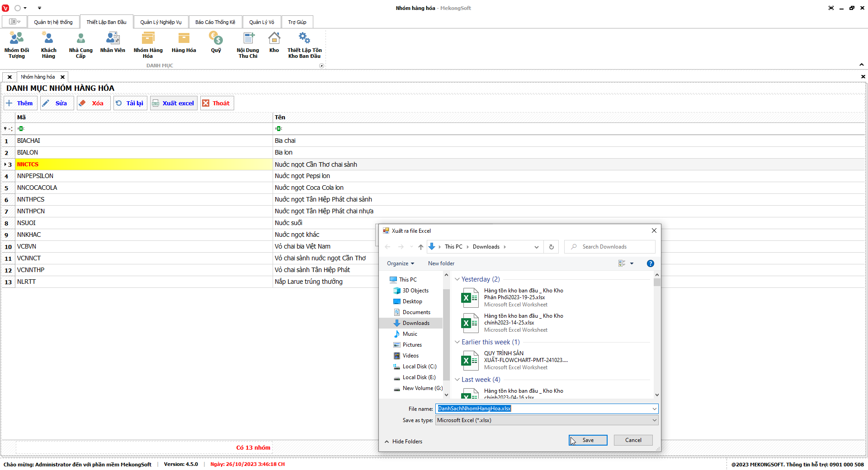
Task: Collapse the Yesterday file group
Action: pyautogui.click(x=457, y=279)
